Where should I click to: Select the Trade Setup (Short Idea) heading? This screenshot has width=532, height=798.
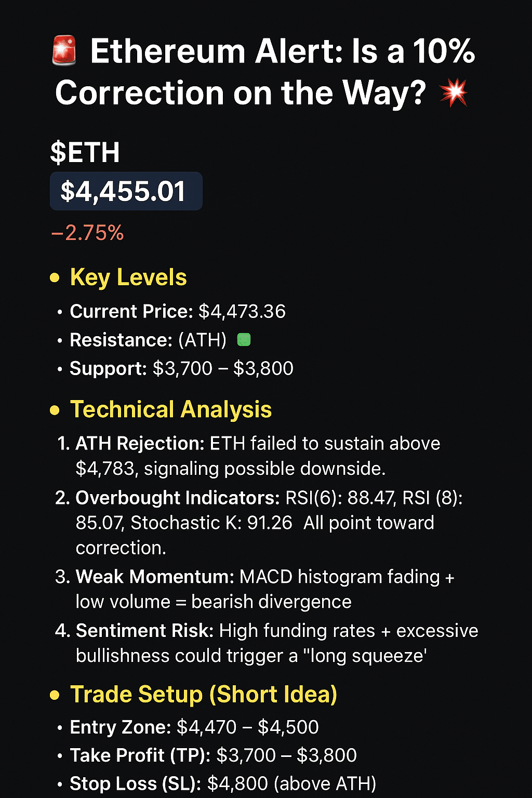click(x=204, y=695)
